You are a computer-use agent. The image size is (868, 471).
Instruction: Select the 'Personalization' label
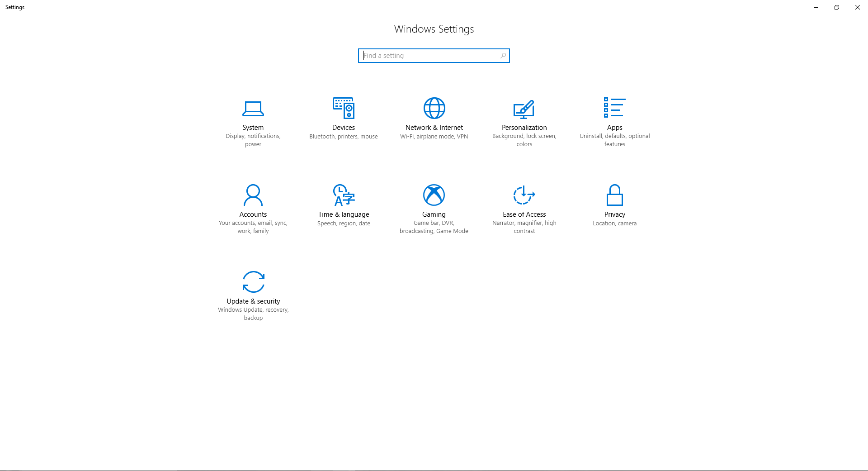(x=524, y=128)
